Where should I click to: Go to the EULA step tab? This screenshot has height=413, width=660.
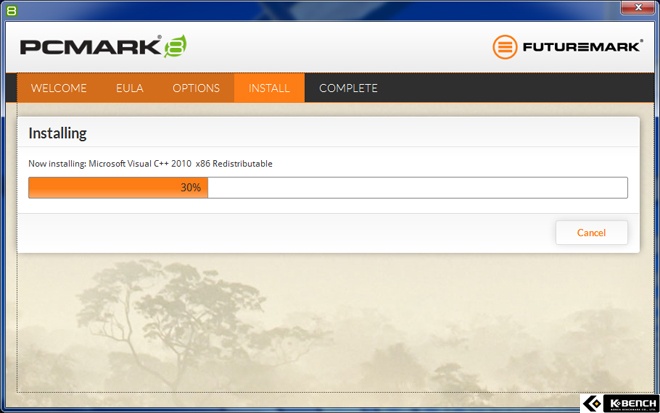[130, 88]
